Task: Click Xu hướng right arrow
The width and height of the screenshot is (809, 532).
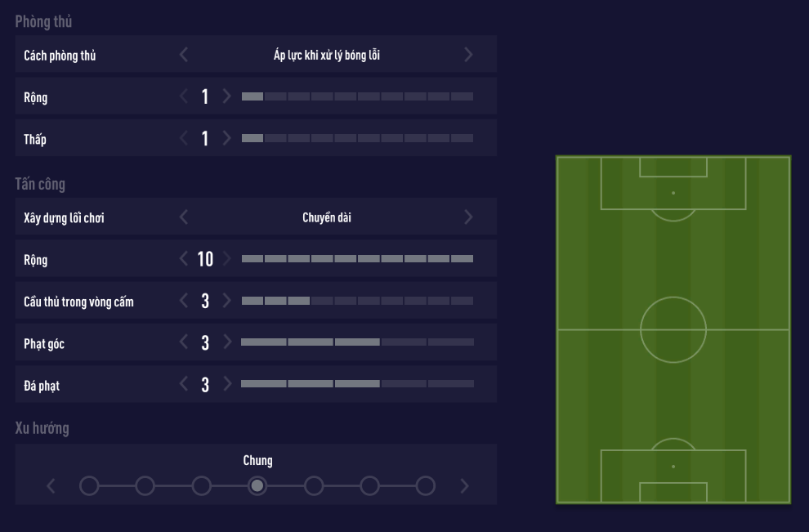Action: coord(465,486)
